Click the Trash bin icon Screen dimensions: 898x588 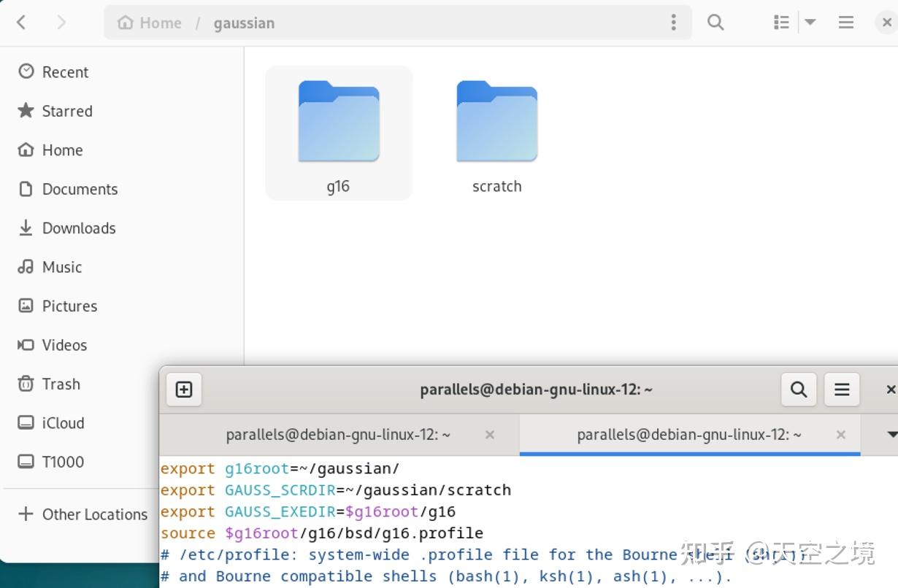tap(26, 384)
